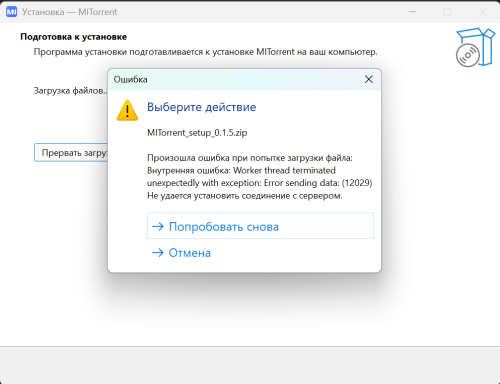Viewport: 500px width, 384px height.
Task: Choose Попробовать снова to retry download
Action: tap(260, 226)
